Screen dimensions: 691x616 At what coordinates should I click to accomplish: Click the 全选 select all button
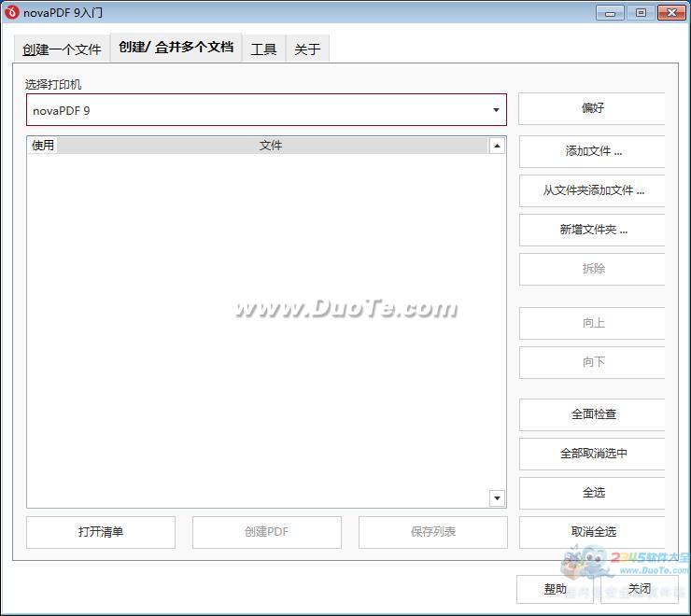(x=592, y=493)
